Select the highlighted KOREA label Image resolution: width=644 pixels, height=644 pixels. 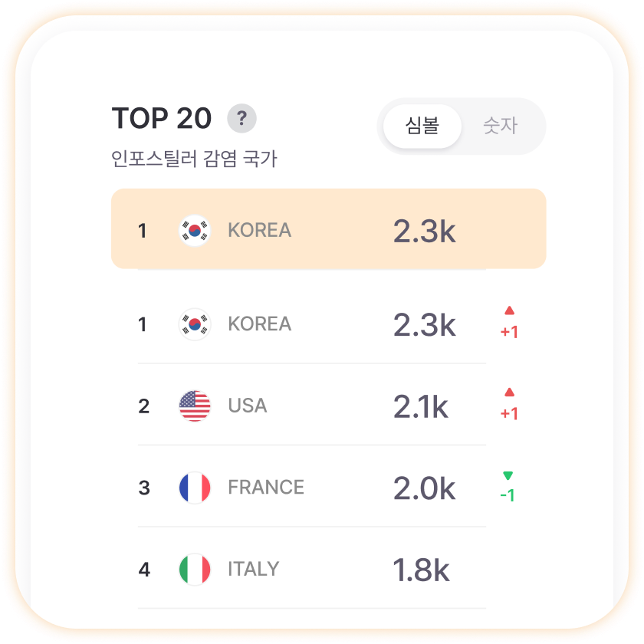(260, 231)
